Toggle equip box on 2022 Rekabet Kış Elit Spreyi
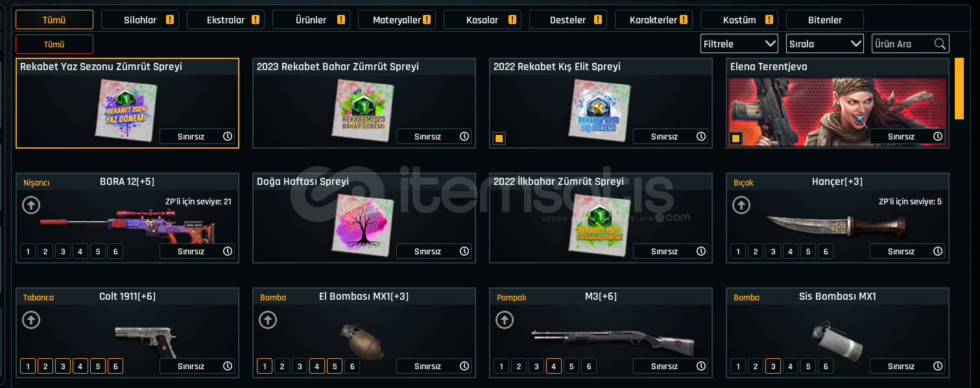This screenshot has height=388, width=980. [x=499, y=138]
